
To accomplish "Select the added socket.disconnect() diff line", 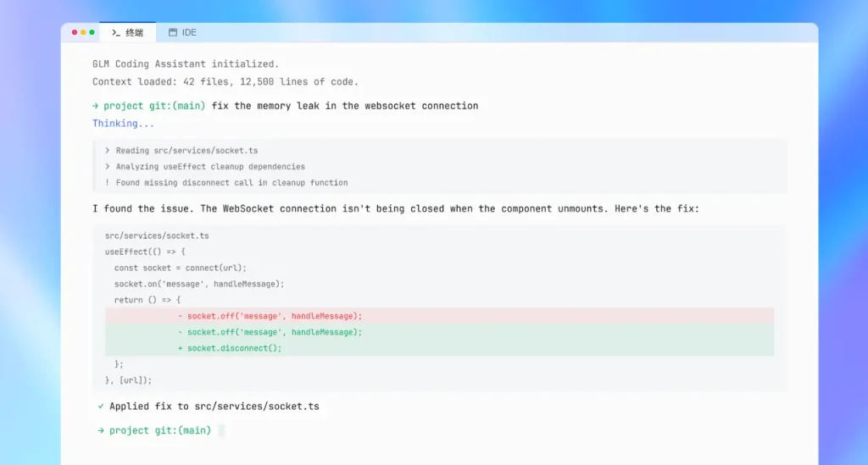I will pos(235,348).
